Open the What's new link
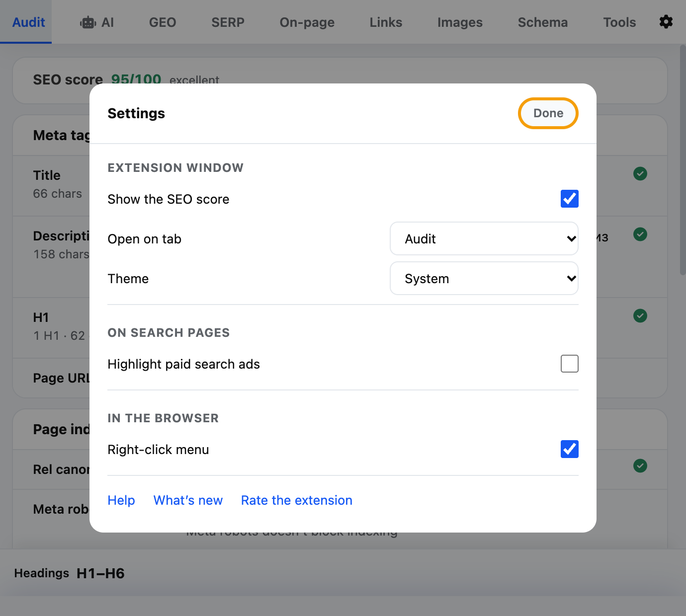The height and width of the screenshot is (616, 686). [x=188, y=500]
